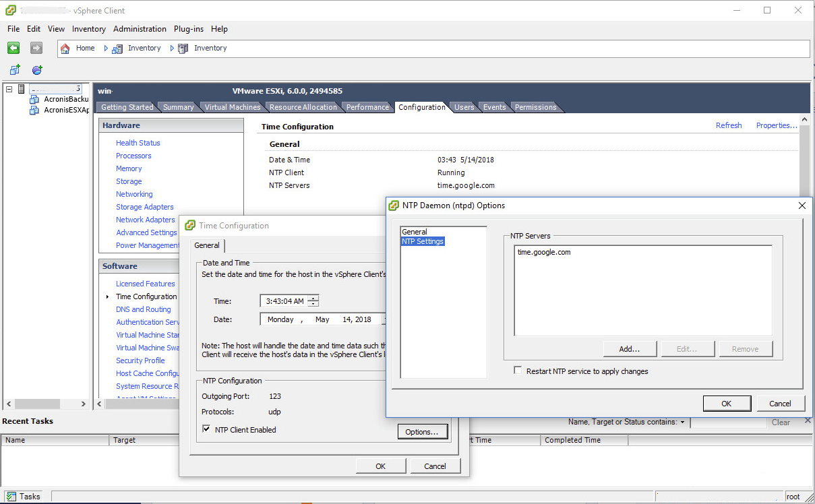Image resolution: width=815 pixels, height=504 pixels.
Task: Select General in NTP options list
Action: click(x=415, y=232)
